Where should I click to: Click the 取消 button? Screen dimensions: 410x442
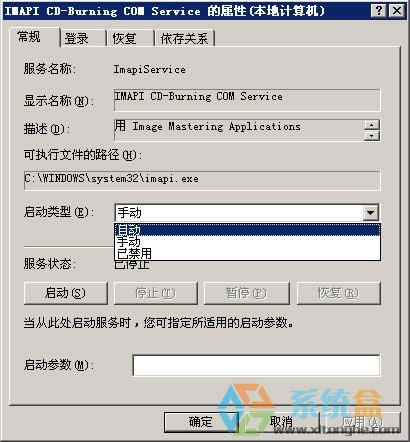tap(282, 422)
